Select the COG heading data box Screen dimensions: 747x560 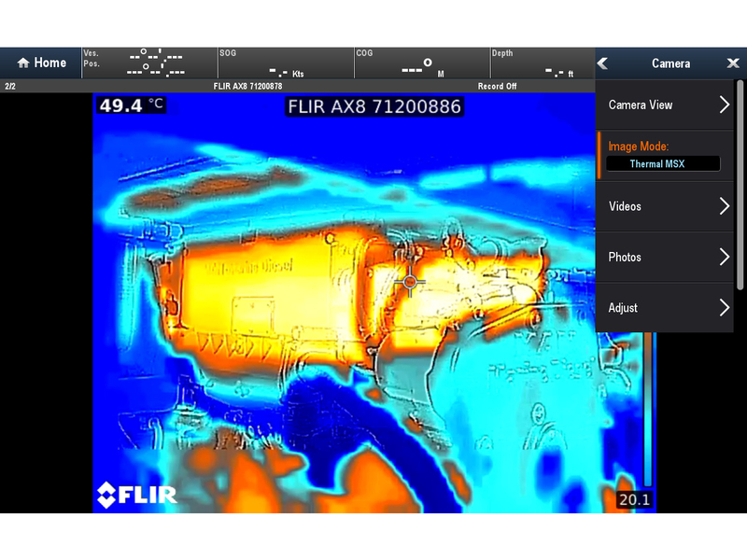coord(420,63)
